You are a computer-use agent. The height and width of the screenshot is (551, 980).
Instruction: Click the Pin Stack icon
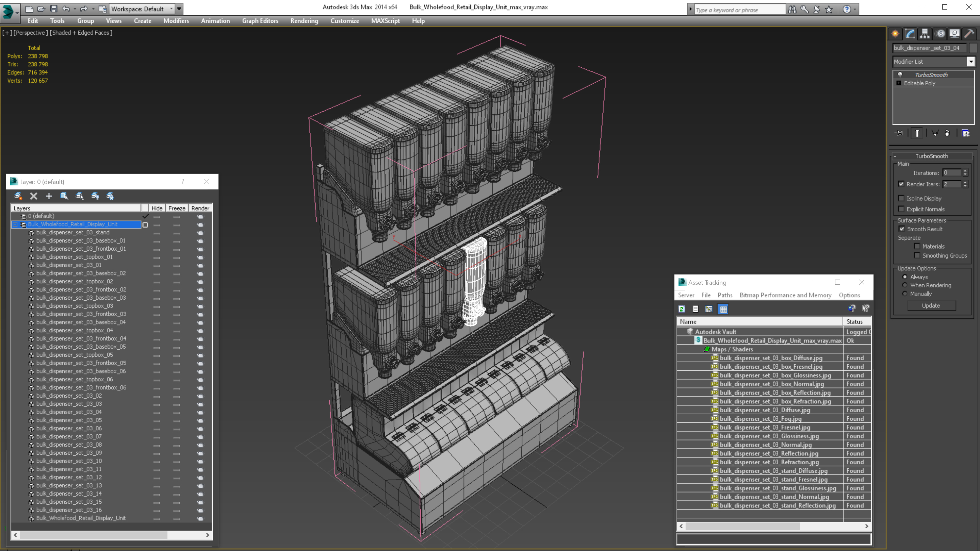tap(899, 133)
